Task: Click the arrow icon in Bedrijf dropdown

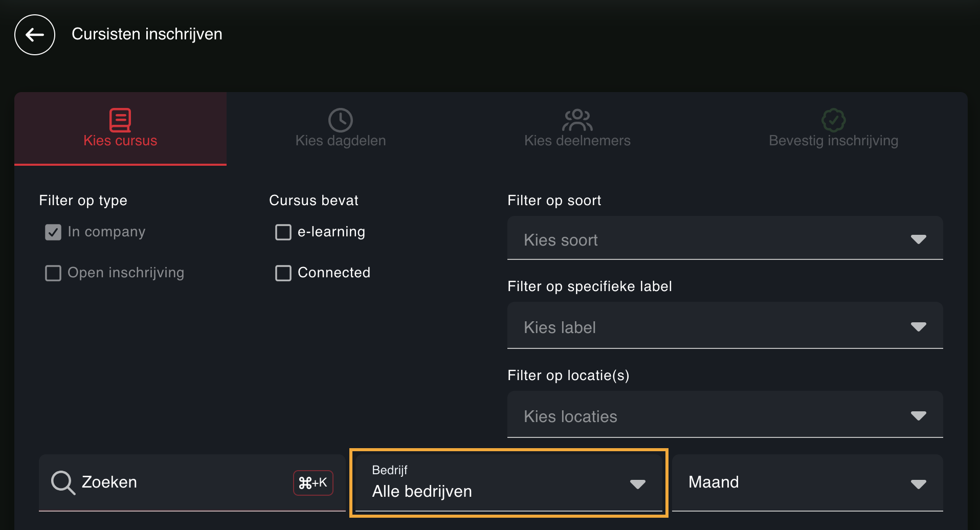Action: [638, 484]
